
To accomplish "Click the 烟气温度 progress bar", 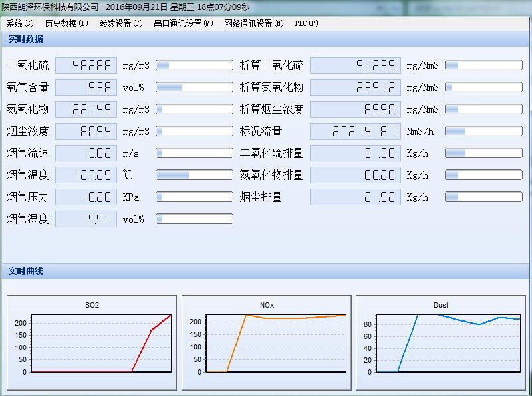I will [x=194, y=175].
